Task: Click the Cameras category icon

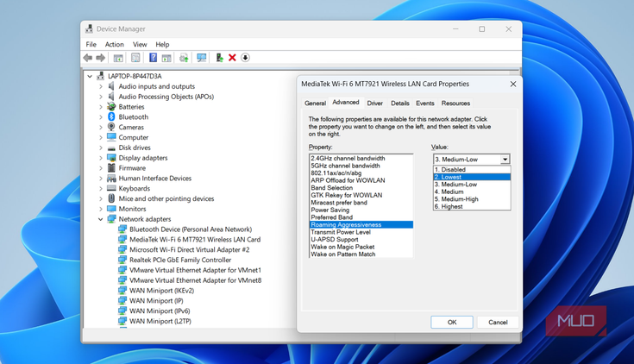Action: (111, 127)
